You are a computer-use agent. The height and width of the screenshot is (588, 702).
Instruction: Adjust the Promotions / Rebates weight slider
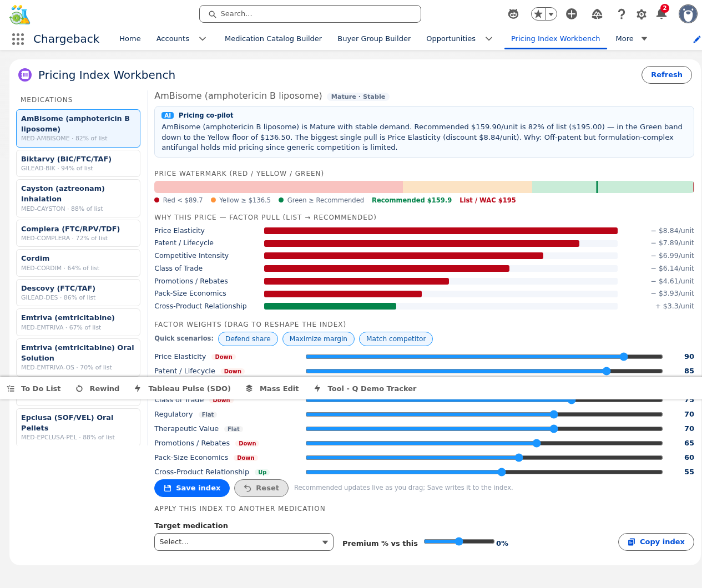(x=484, y=443)
